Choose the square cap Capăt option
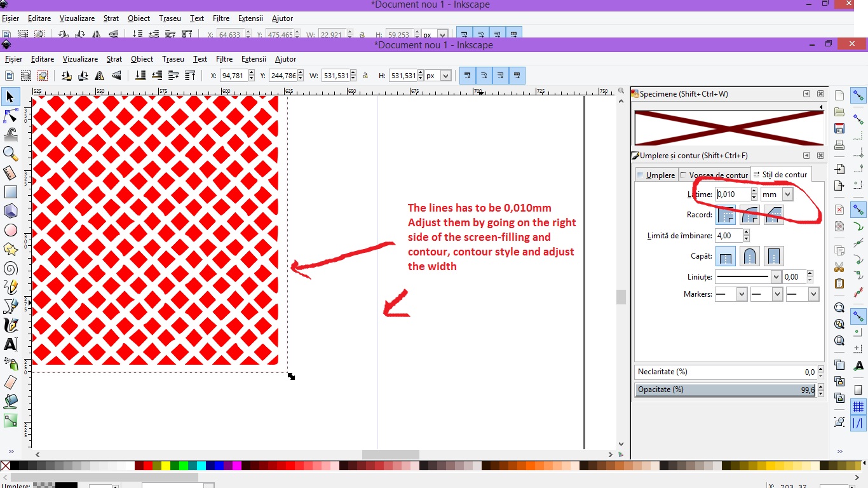 tap(773, 256)
